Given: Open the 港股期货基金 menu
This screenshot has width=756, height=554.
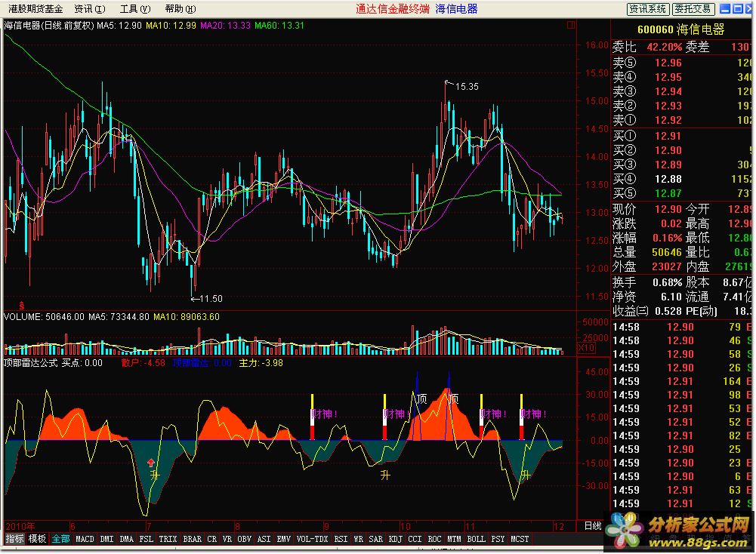Looking at the screenshot, I should click(35, 8).
